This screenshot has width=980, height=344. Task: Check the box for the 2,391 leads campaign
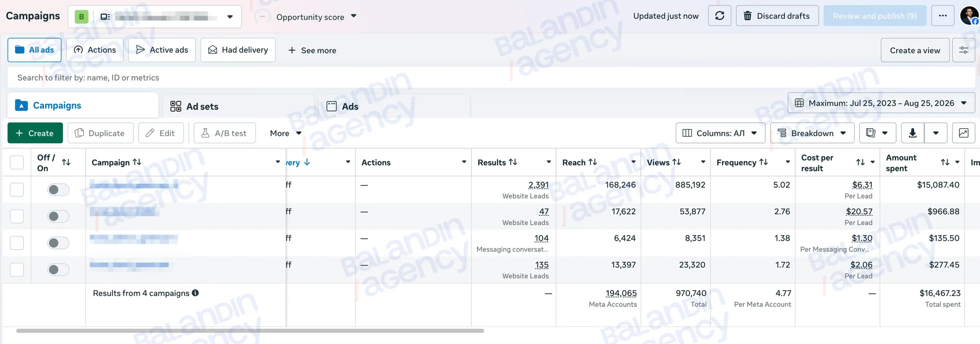[17, 190]
